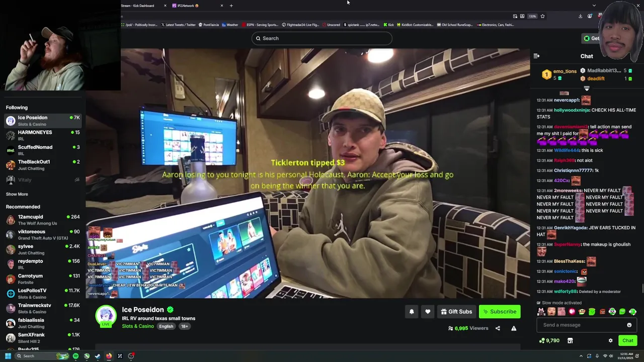Click the green Chat send button
This screenshot has height=362, width=644.
click(x=627, y=341)
